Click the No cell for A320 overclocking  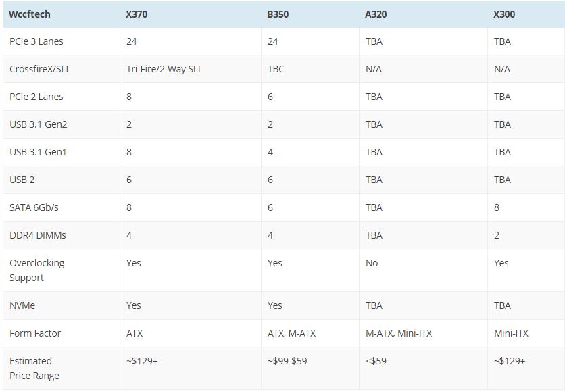(372, 263)
